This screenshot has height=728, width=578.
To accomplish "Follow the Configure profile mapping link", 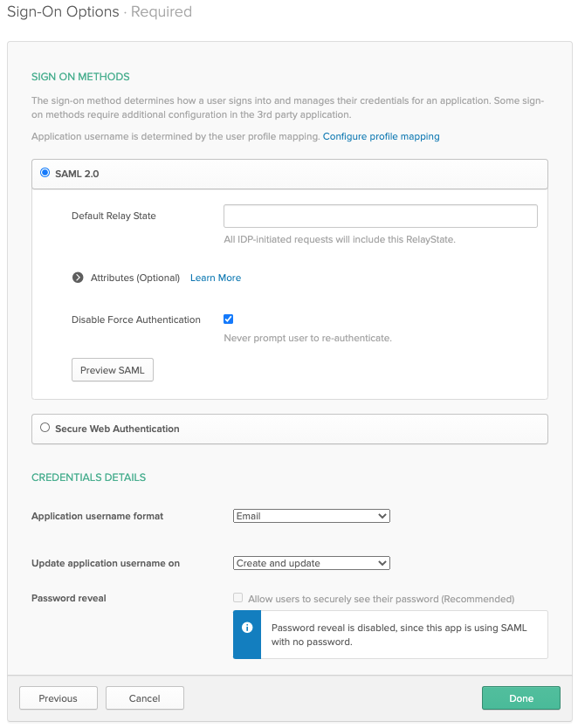I will pyautogui.click(x=381, y=136).
